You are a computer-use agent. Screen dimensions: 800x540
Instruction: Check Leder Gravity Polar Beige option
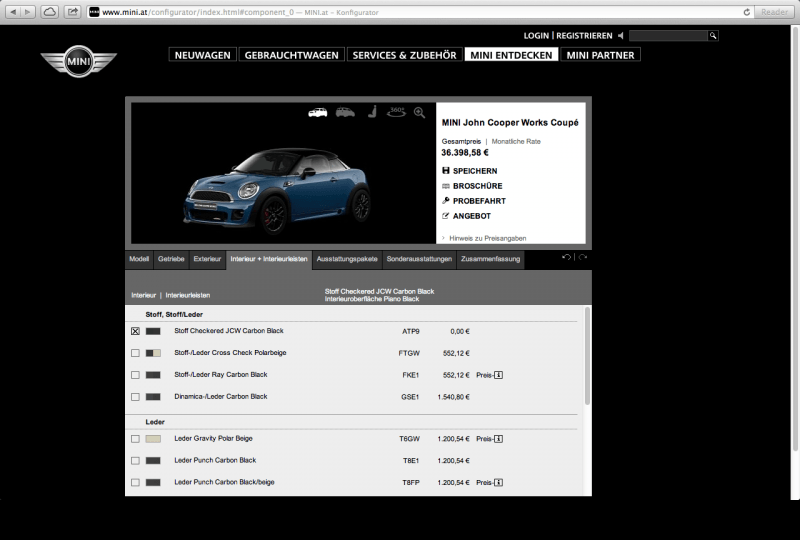135,439
